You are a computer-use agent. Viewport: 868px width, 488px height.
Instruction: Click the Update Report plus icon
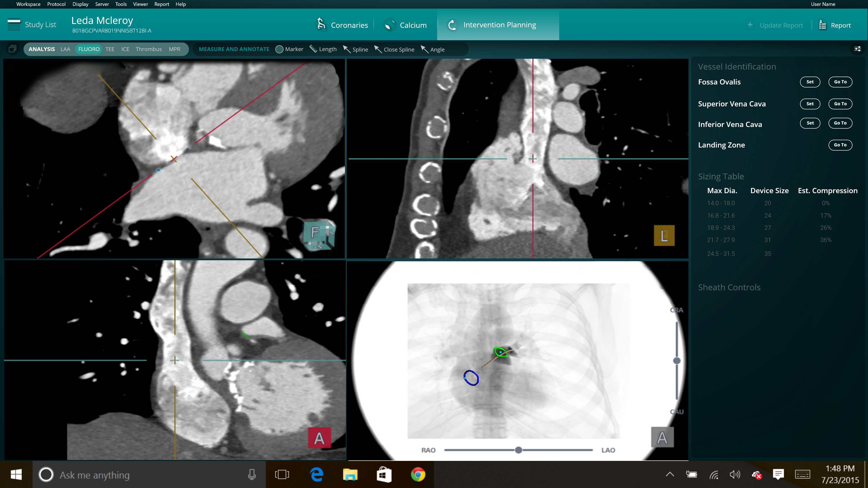[750, 25]
